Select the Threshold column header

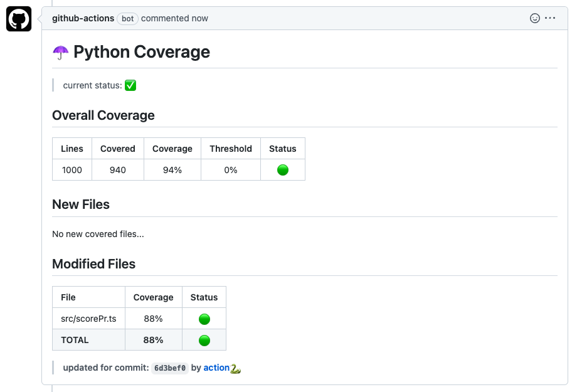(x=230, y=149)
